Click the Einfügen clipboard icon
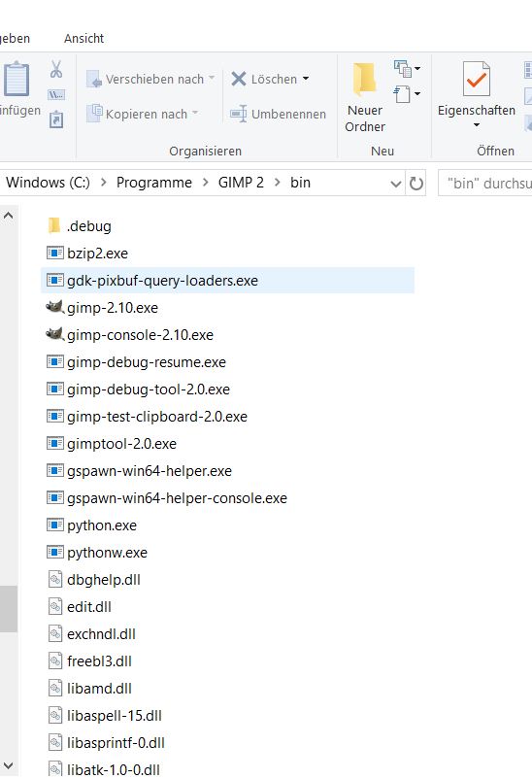This screenshot has height=779, width=532. coord(17,79)
